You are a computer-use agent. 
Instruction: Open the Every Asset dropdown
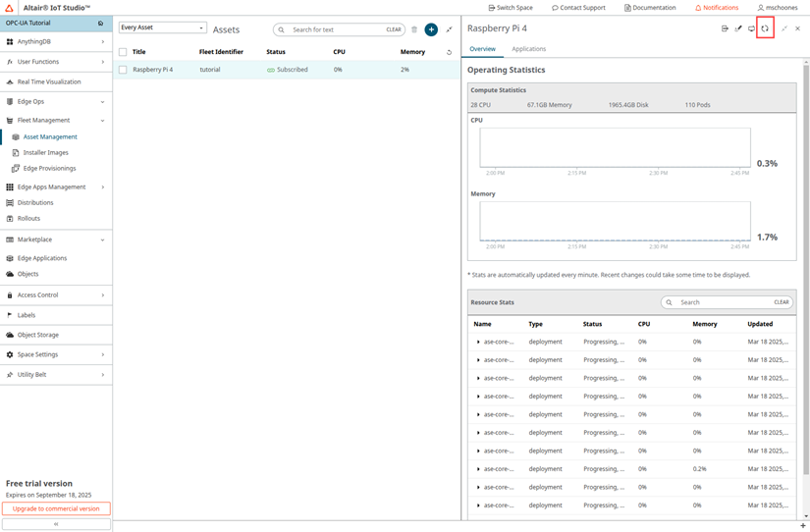163,27
